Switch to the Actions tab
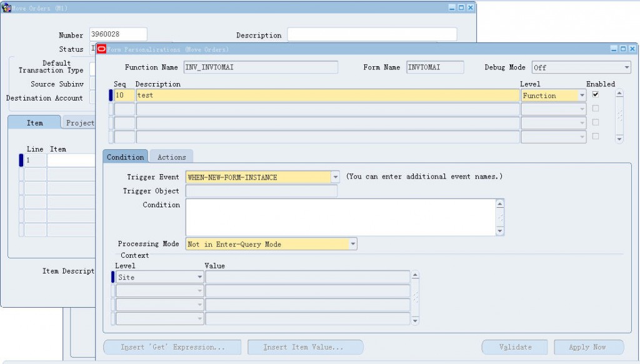This screenshot has width=640, height=364. coord(171,156)
